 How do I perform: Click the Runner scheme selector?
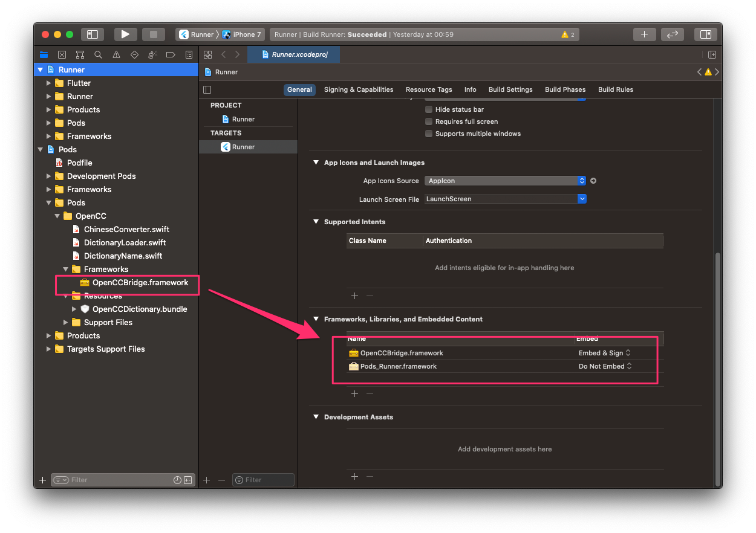[x=197, y=34]
